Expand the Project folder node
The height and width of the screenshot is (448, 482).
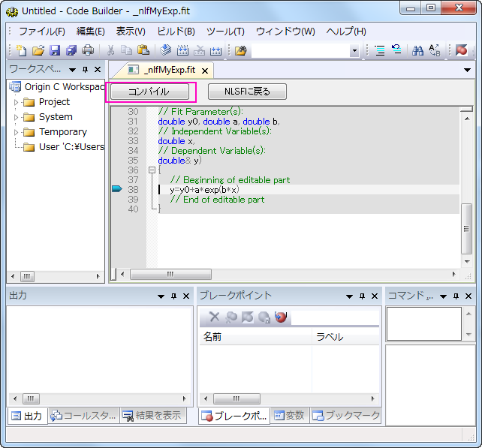pos(17,102)
